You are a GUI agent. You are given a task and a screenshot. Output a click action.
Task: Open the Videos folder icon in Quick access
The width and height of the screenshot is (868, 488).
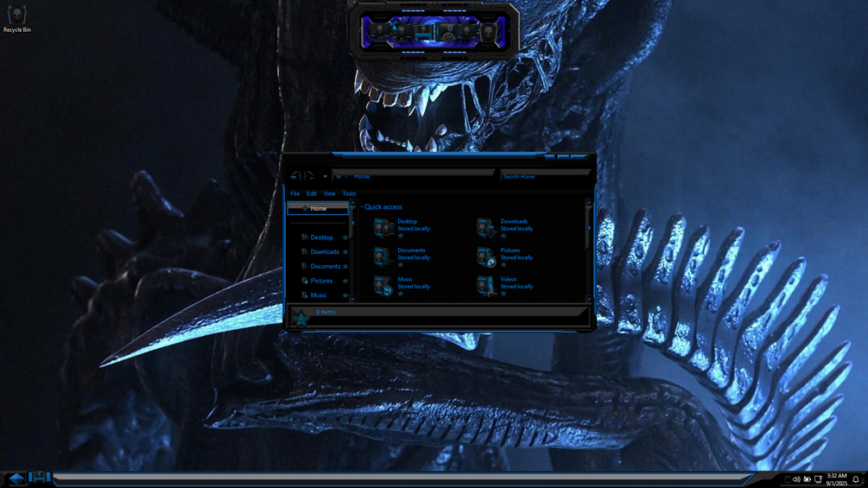point(486,286)
